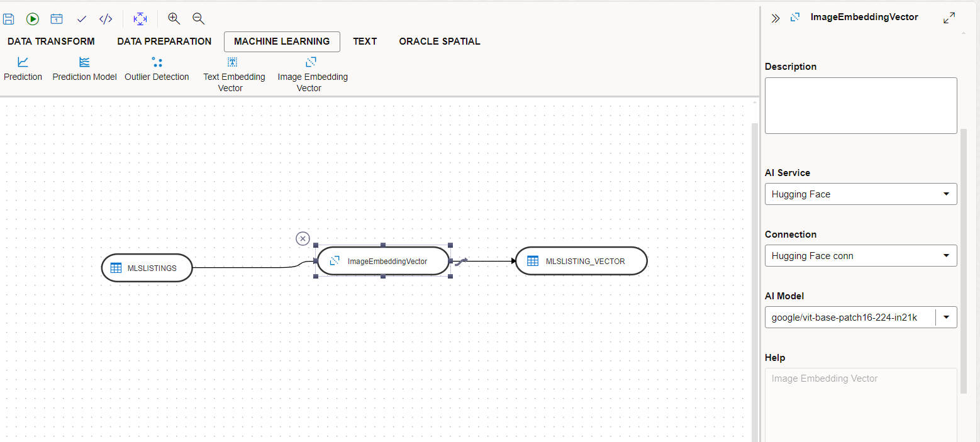Click the icon inside ImageEmbeddingVector node

335,261
